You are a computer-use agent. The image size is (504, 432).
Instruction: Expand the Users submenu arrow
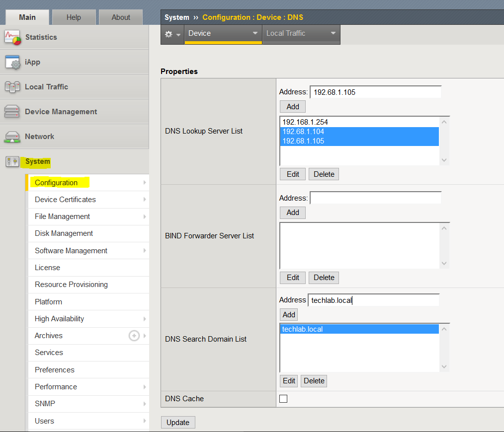tap(145, 421)
